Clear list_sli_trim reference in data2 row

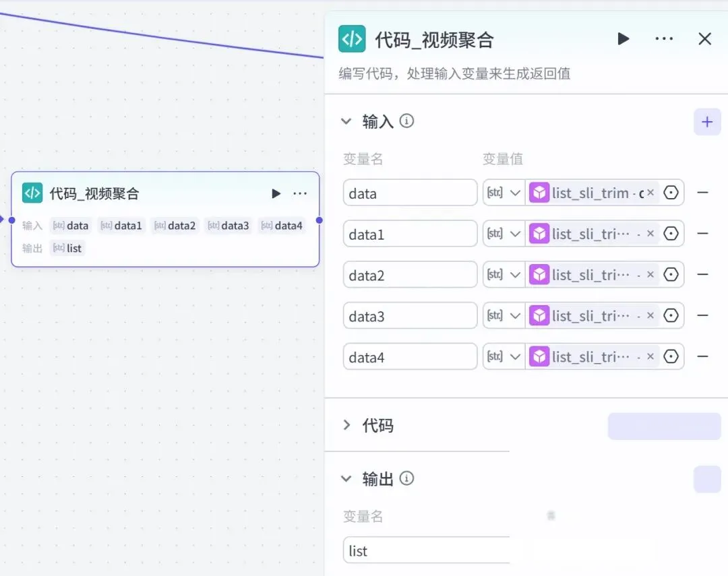(650, 275)
